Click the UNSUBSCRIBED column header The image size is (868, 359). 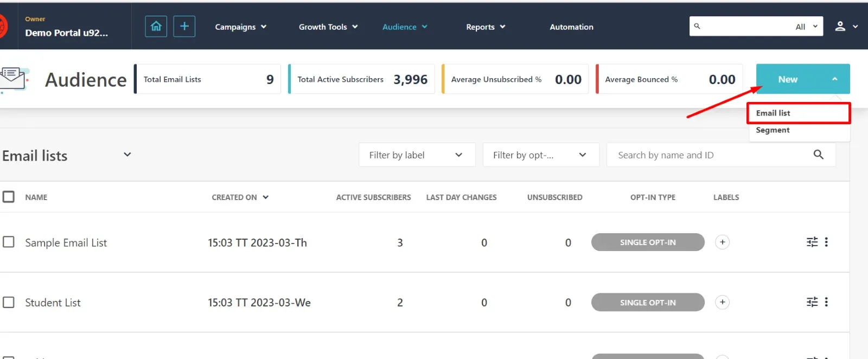click(554, 197)
